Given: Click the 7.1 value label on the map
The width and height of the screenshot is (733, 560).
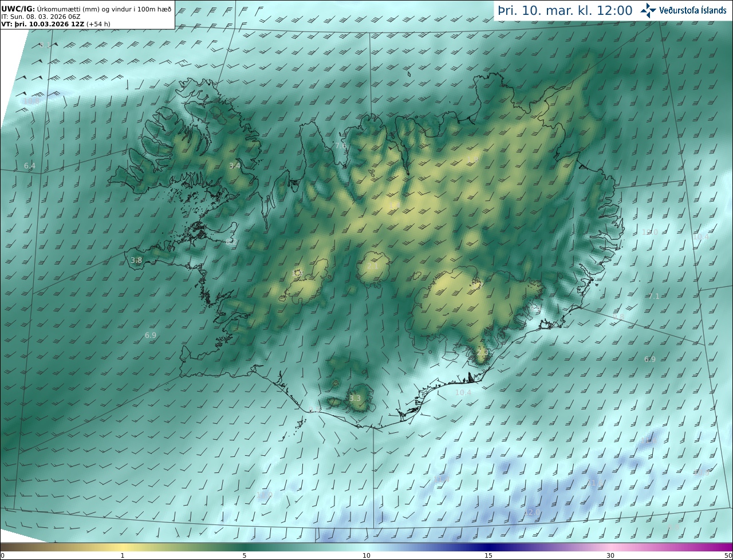Looking at the screenshot, I should pos(654,296).
